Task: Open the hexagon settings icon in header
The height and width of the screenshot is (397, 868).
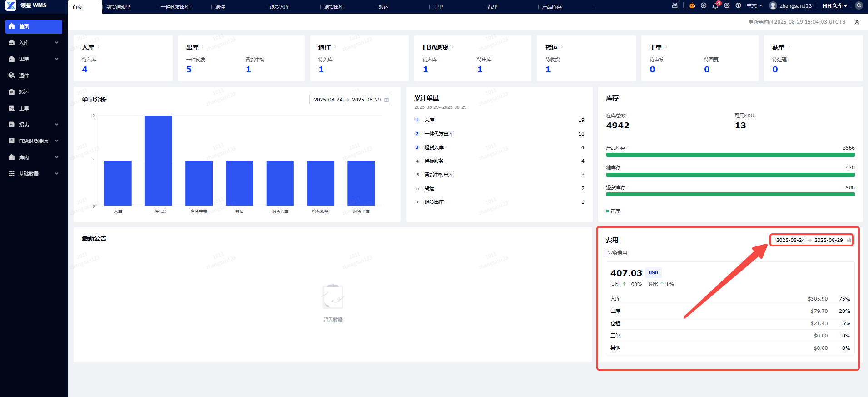Action: [x=727, y=5]
